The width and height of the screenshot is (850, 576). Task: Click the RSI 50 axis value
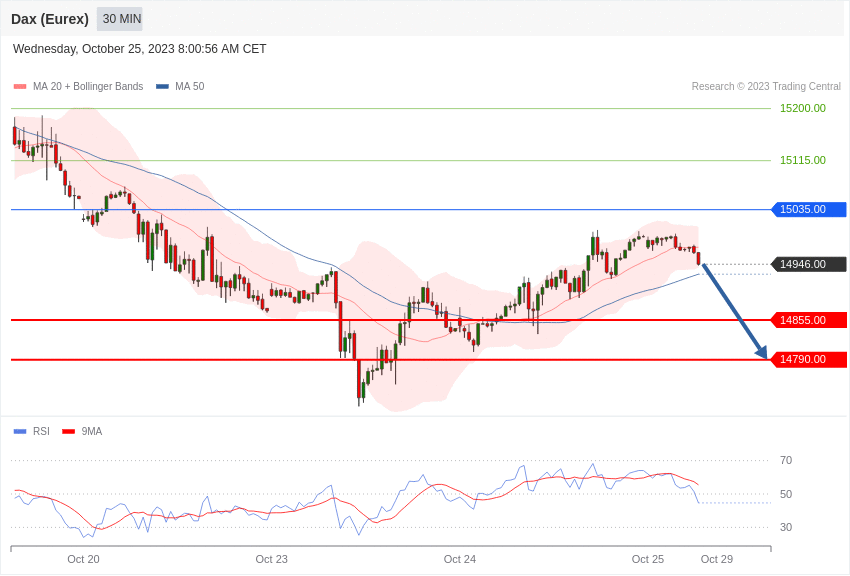[786, 494]
